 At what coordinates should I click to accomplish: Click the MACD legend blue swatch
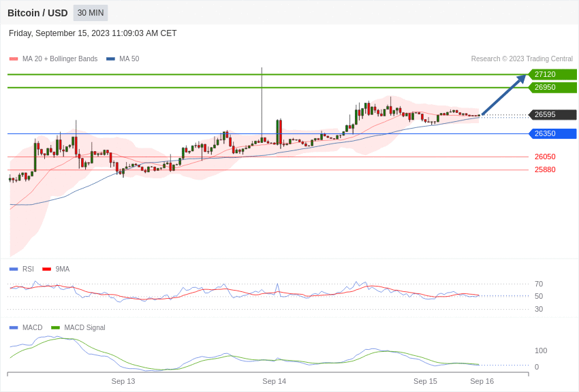tap(14, 327)
